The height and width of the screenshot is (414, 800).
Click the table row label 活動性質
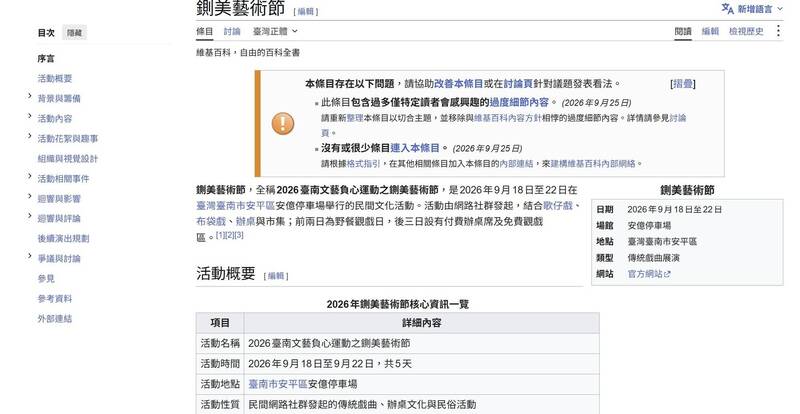coord(220,404)
